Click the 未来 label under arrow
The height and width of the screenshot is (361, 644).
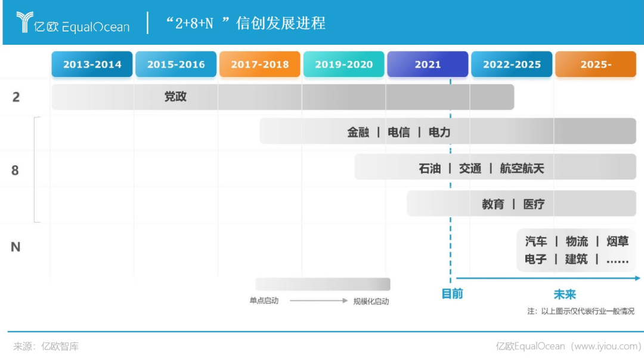click(565, 294)
